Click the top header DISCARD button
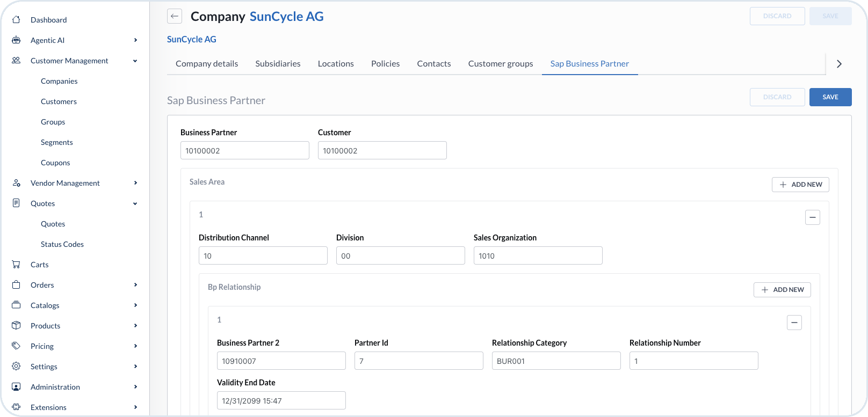This screenshot has width=868, height=417. [x=777, y=16]
